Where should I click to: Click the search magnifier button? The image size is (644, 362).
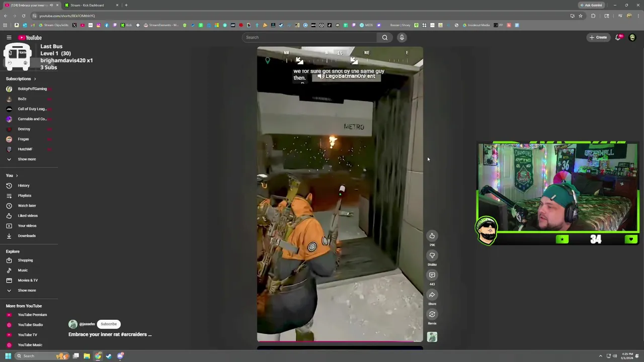[385, 37]
